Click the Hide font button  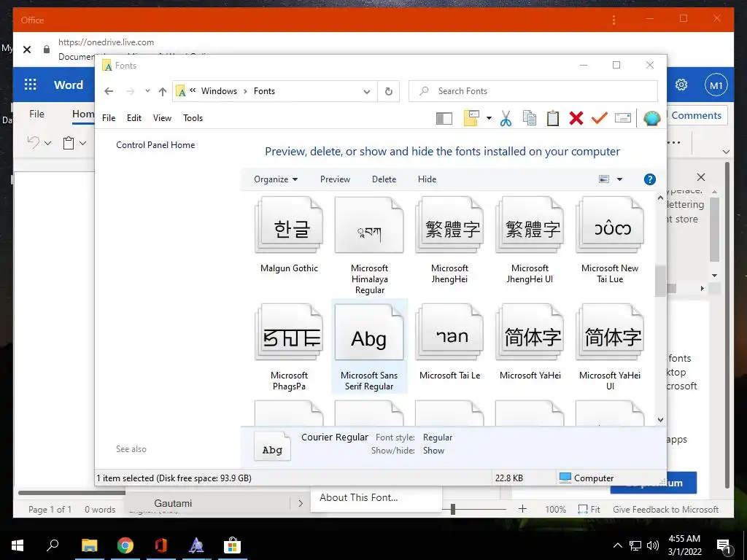pos(427,179)
